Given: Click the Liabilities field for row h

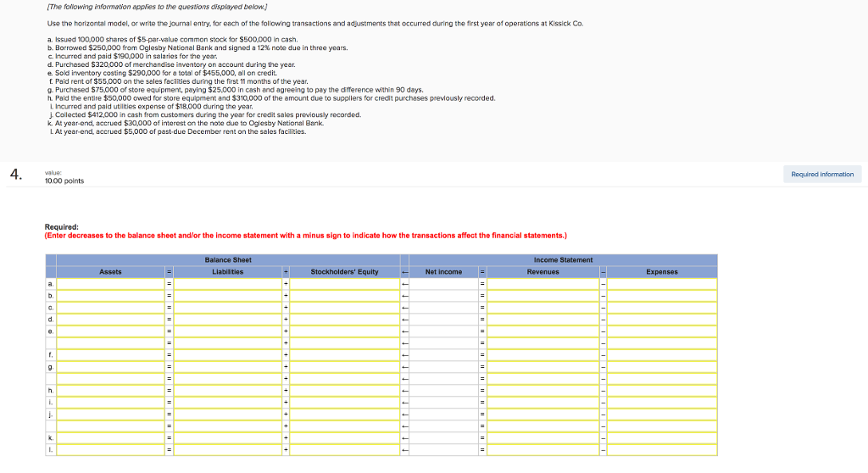Looking at the screenshot, I should coord(227,390).
